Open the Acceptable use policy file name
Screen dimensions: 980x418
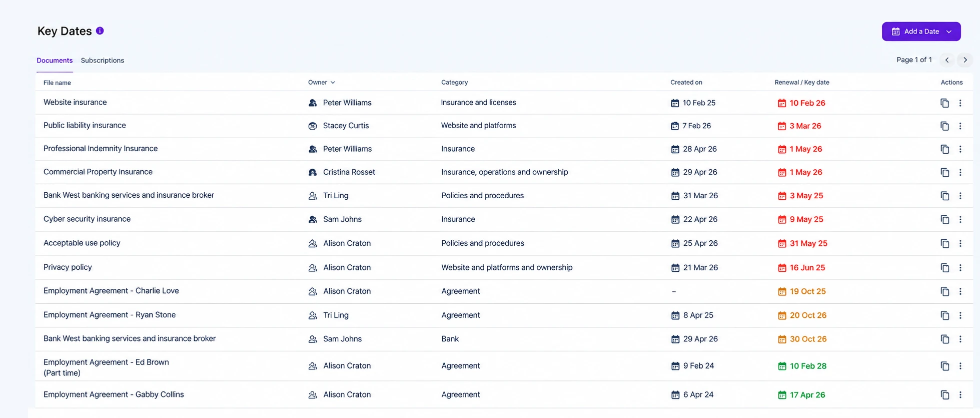(x=82, y=243)
